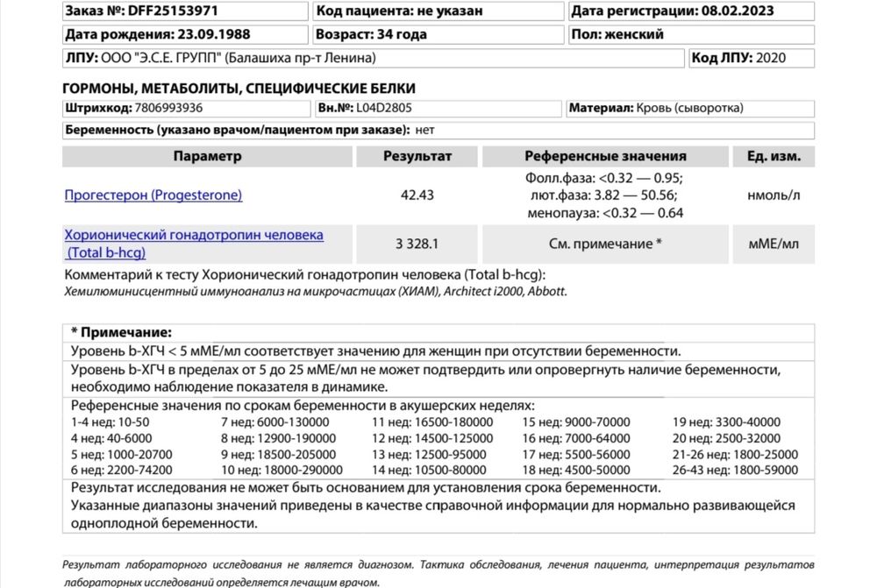Image resolution: width=877 pixels, height=588 pixels.
Task: Click the Код пациента: не указан field
Action: pos(438,11)
